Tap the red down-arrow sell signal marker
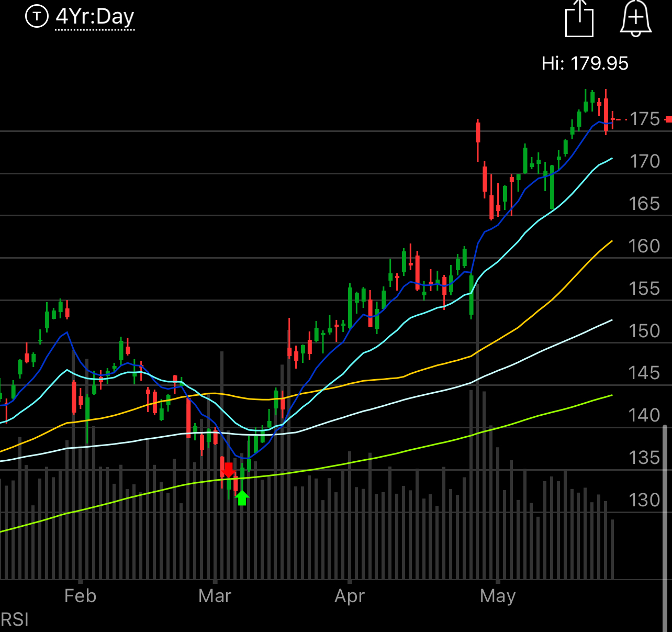Image resolution: width=672 pixels, height=632 pixels. (x=228, y=470)
